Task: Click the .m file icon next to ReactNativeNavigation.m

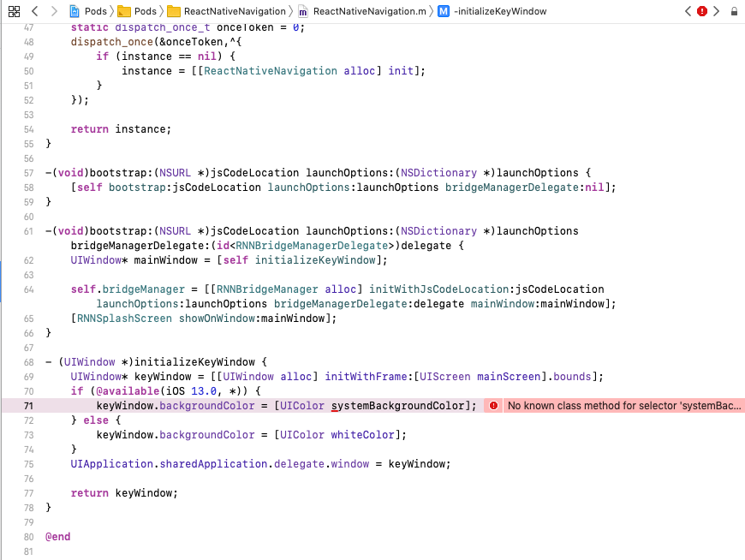Action: point(302,12)
